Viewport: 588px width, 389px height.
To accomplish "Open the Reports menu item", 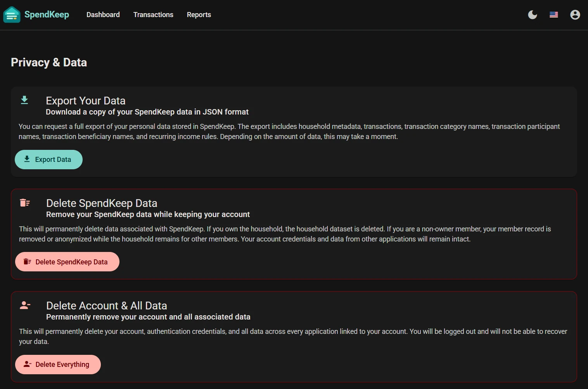I will tap(199, 15).
